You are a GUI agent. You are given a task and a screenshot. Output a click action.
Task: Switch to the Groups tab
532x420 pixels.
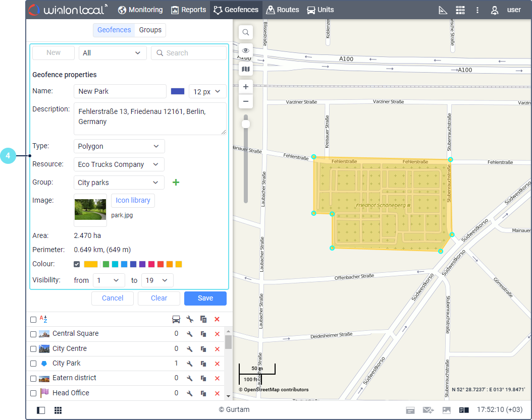[x=150, y=30]
